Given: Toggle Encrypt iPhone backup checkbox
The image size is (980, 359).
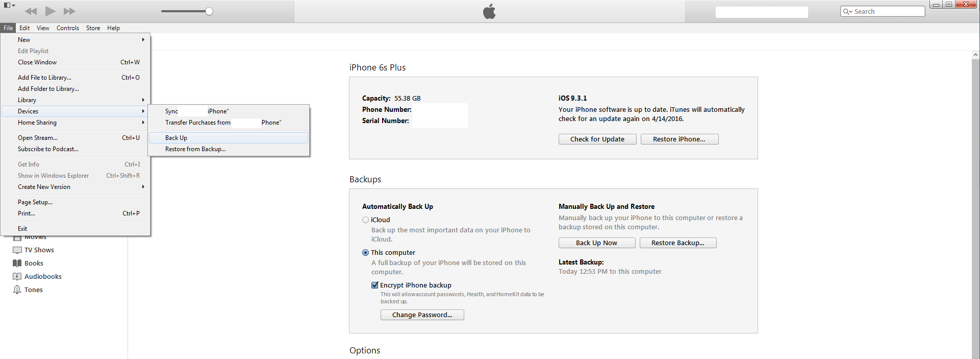Looking at the screenshot, I should point(375,285).
